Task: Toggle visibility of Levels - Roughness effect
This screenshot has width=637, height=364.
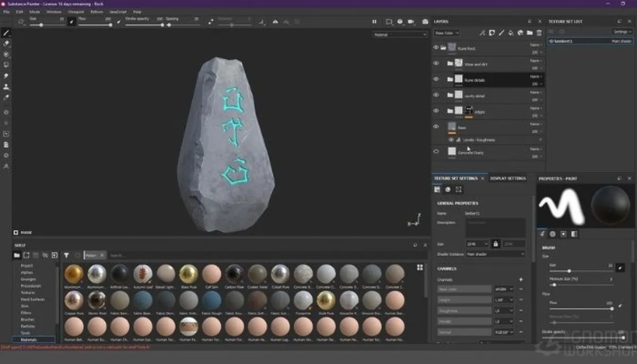Action: click(x=451, y=140)
